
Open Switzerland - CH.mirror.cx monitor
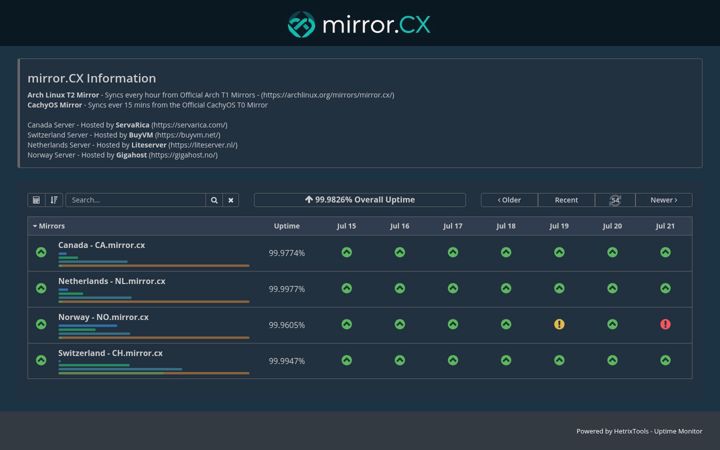click(110, 353)
